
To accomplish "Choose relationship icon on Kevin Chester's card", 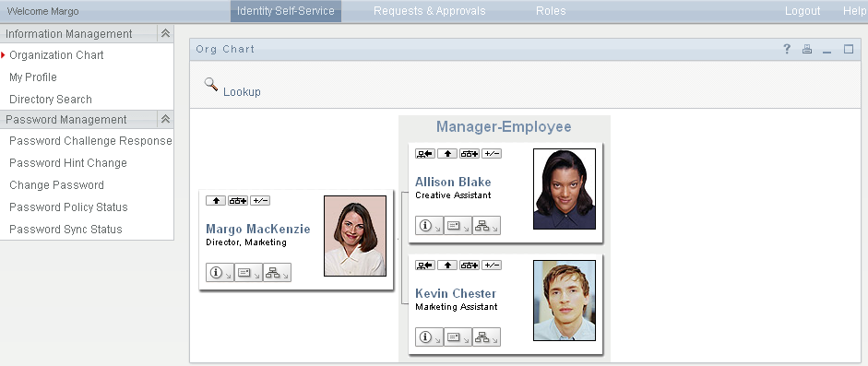I will [470, 266].
